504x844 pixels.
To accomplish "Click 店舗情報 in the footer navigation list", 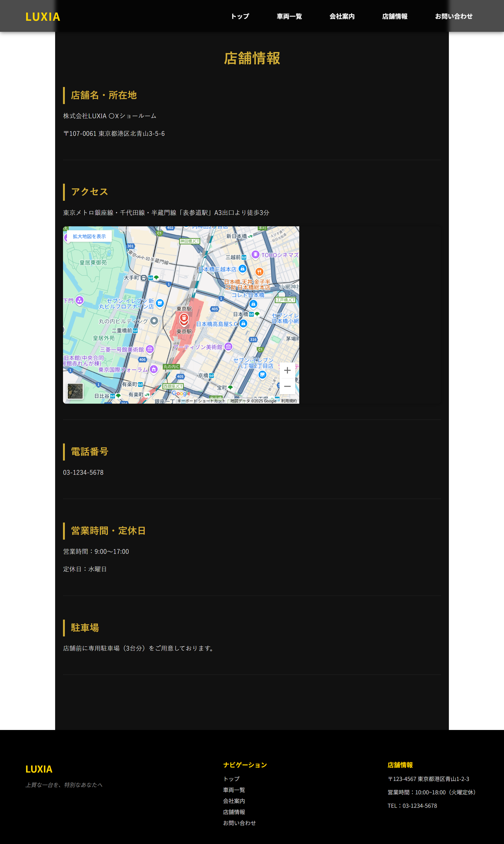I will point(234,812).
